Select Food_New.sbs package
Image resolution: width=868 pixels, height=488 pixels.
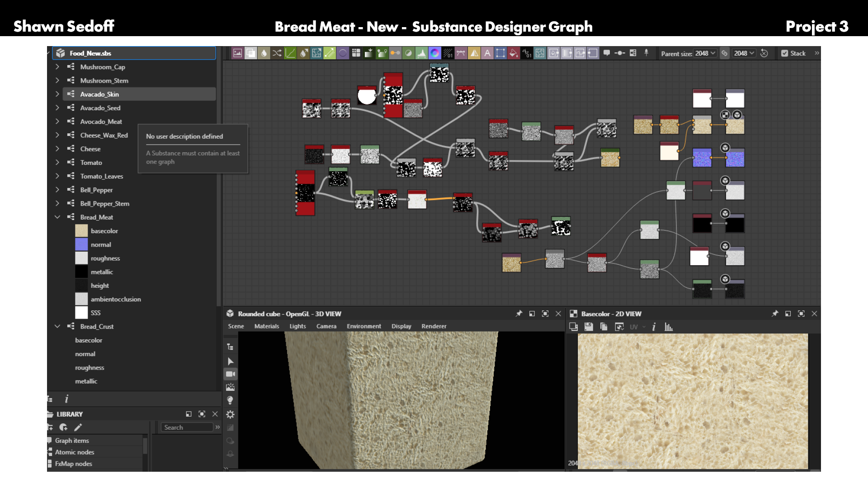click(x=134, y=53)
